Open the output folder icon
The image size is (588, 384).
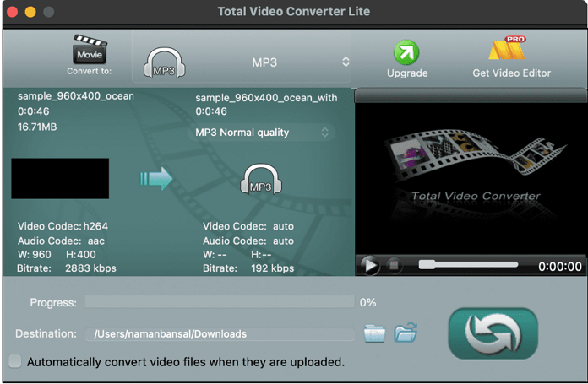(406, 333)
